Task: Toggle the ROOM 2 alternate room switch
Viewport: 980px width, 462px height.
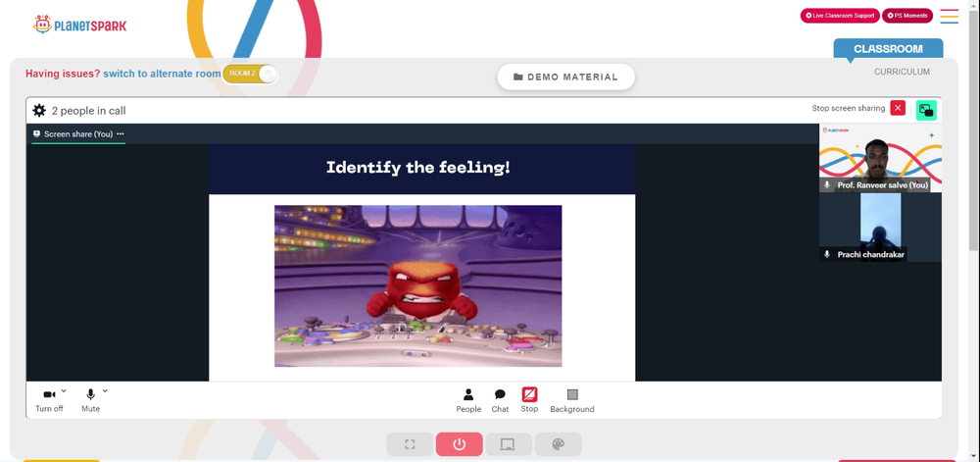Action: pyautogui.click(x=250, y=74)
